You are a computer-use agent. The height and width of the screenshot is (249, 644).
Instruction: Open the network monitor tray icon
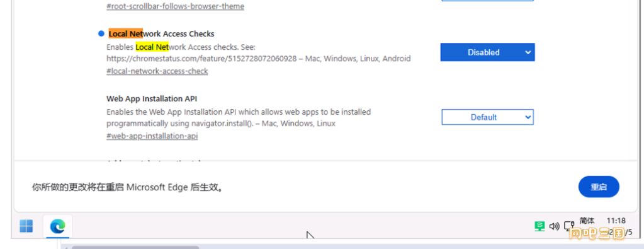click(569, 226)
